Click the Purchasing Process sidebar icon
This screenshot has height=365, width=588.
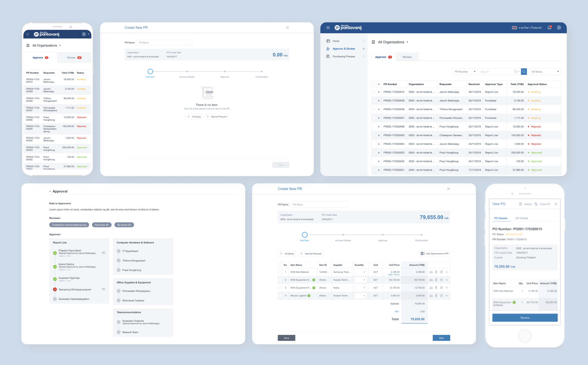pos(328,56)
